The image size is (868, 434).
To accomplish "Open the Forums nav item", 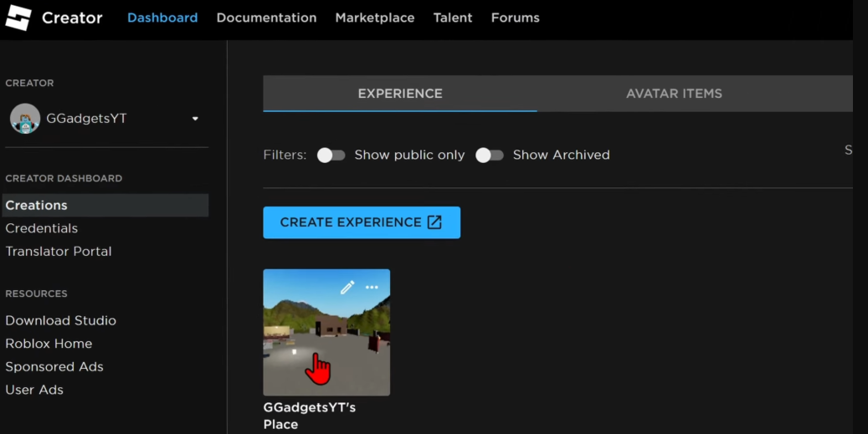I will click(x=516, y=18).
